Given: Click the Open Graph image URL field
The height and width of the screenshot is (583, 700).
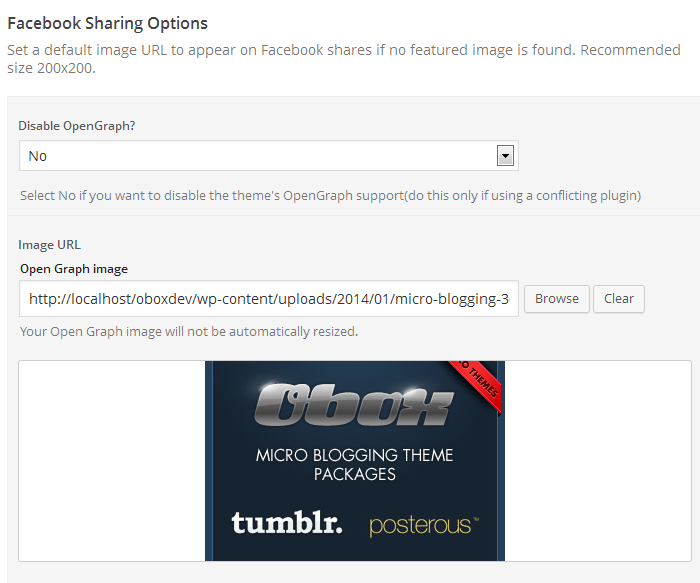Looking at the screenshot, I should click(x=268, y=299).
